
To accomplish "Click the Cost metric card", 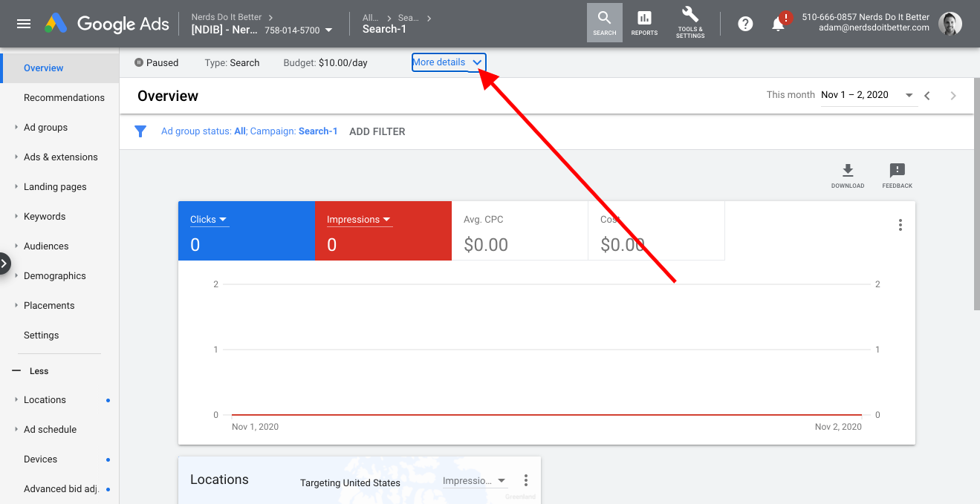I will [656, 230].
